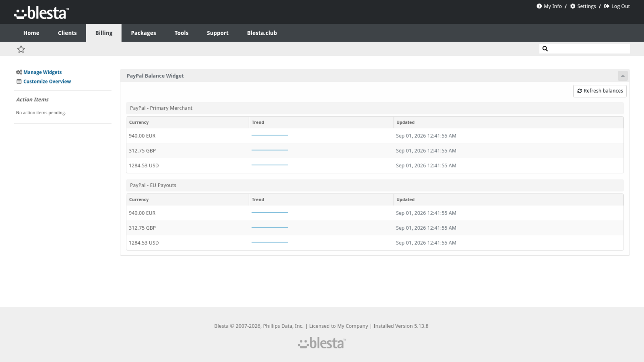This screenshot has height=362, width=644.
Task: Open the My Info link
Action: (553, 6)
